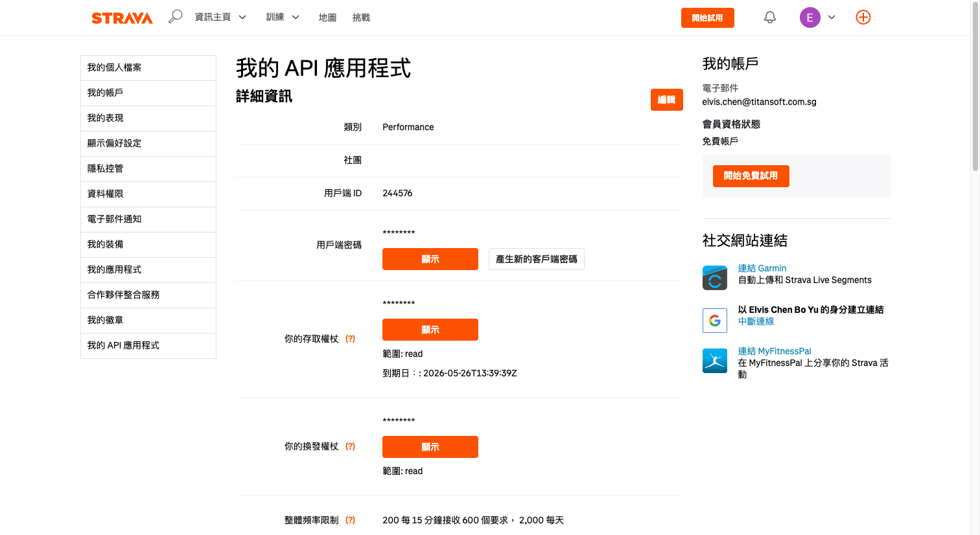Show the 用戶端密碼 value

(430, 259)
